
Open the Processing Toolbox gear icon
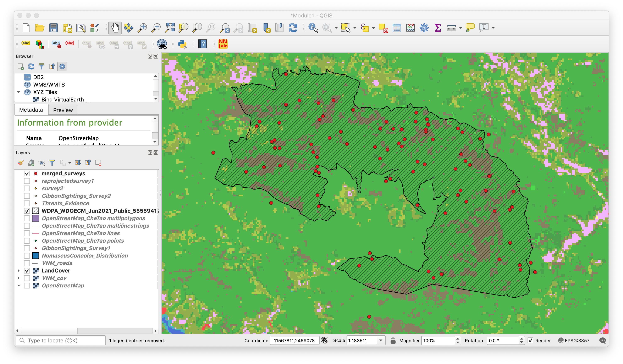pos(424,28)
